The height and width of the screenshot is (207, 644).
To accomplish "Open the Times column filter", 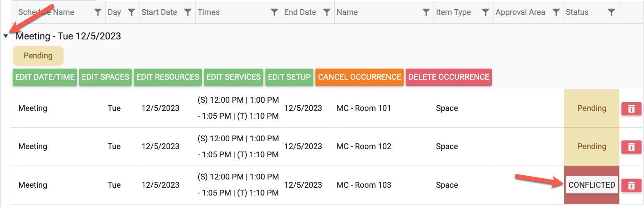I will pyautogui.click(x=274, y=12).
